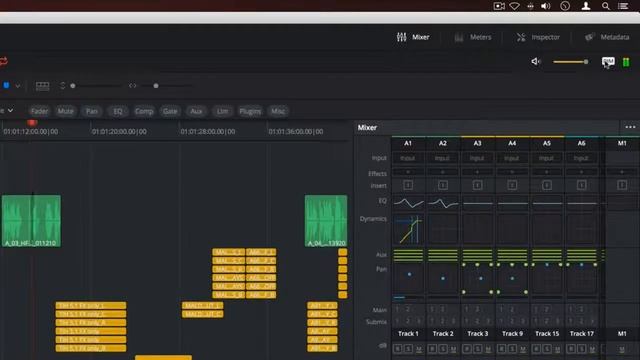The width and height of the screenshot is (640, 360).
Task: Toggle Fader automation
Action: [x=39, y=111]
